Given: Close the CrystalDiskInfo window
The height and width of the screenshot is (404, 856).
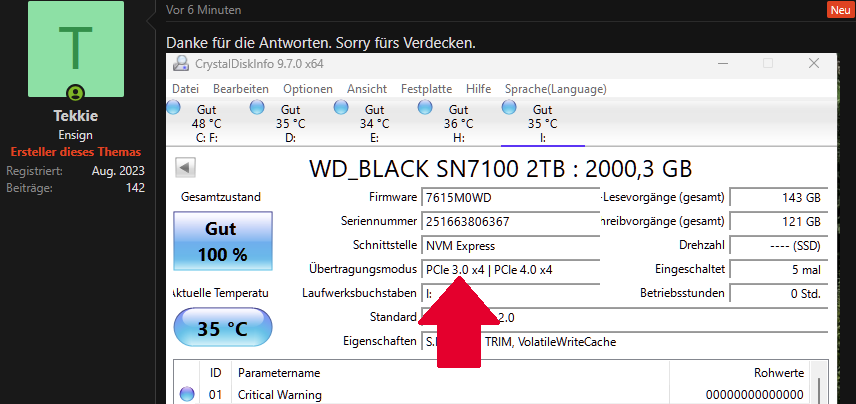Looking at the screenshot, I should pyautogui.click(x=814, y=63).
